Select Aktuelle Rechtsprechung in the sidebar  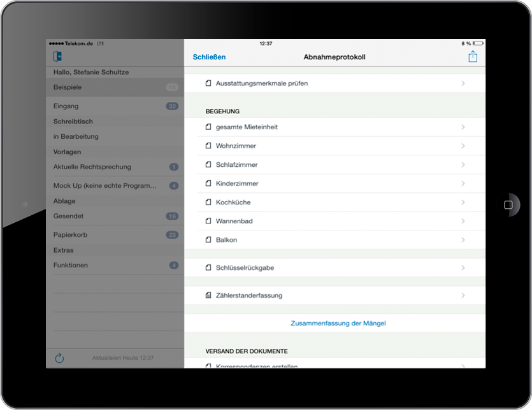click(x=115, y=167)
